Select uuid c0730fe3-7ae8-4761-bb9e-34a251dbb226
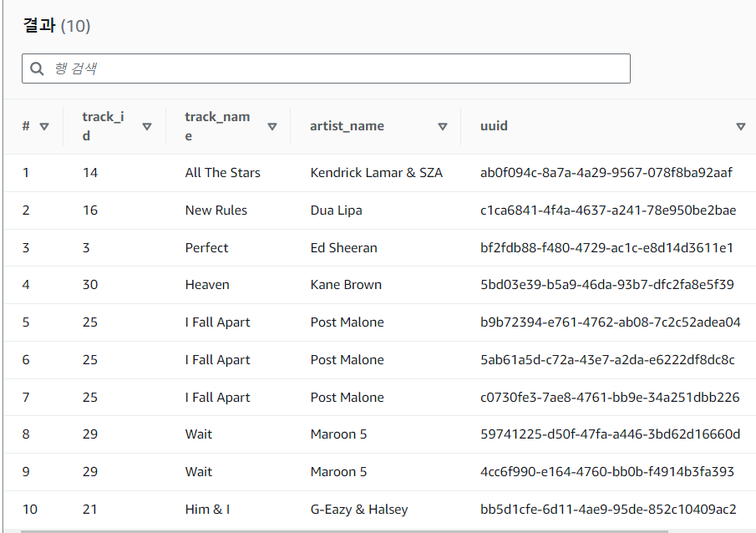The image size is (756, 533). pyautogui.click(x=610, y=398)
